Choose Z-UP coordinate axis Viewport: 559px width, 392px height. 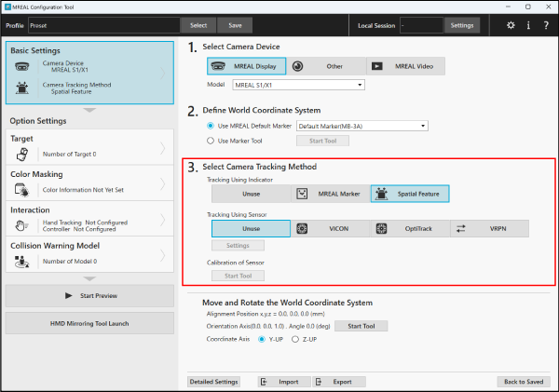click(295, 339)
